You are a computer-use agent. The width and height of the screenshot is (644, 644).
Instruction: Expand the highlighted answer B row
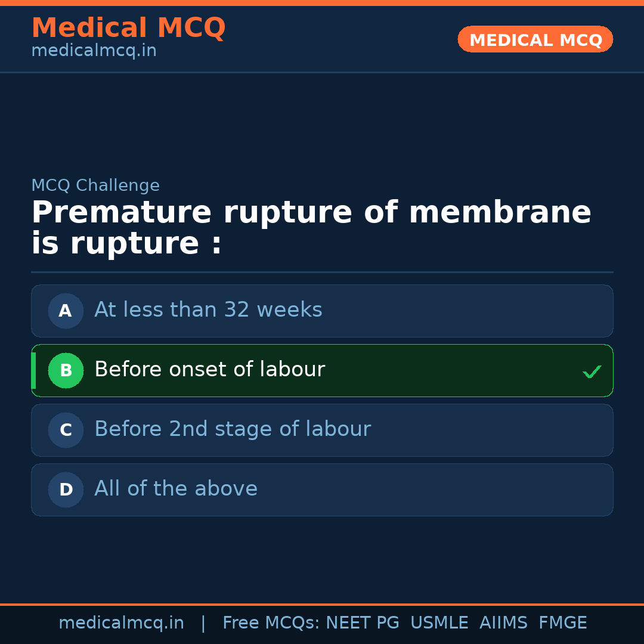[322, 370]
